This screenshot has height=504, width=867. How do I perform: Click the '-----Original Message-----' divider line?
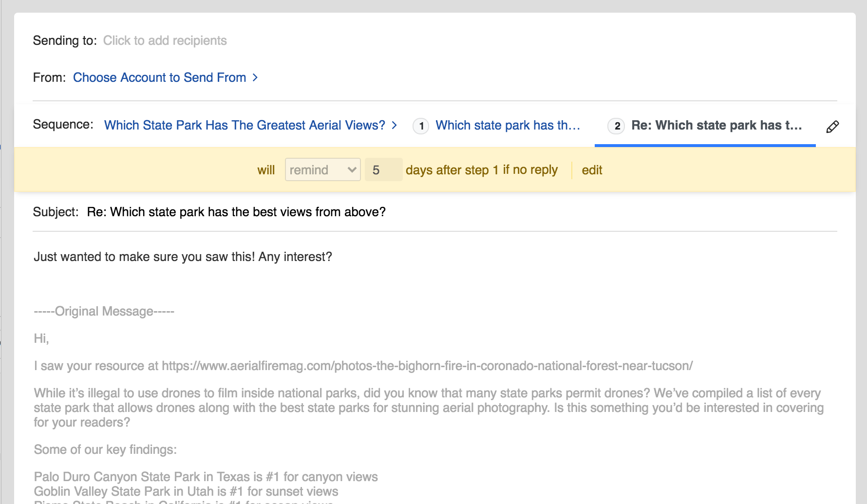(x=104, y=311)
